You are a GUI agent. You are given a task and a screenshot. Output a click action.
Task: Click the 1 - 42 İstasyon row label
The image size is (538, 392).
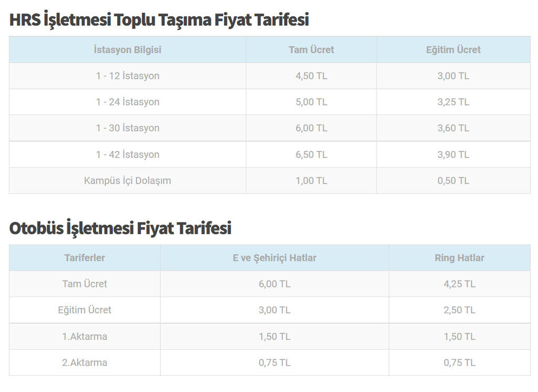click(x=128, y=154)
